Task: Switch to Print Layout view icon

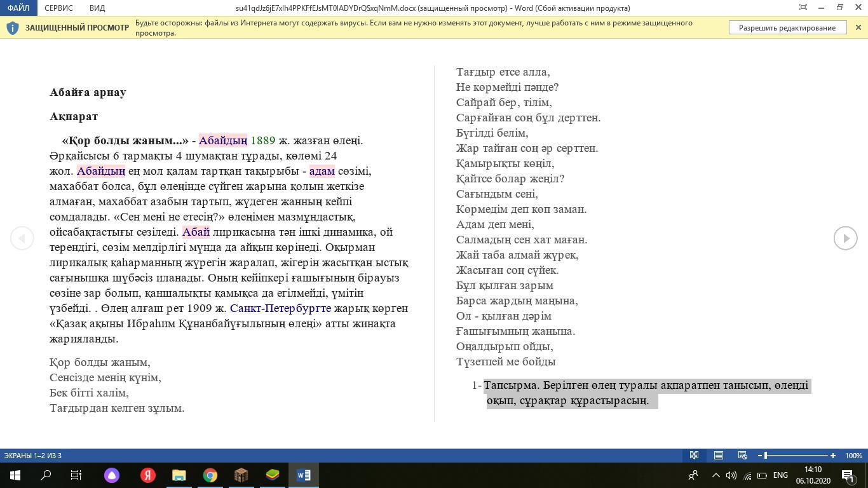Action: pyautogui.click(x=719, y=455)
